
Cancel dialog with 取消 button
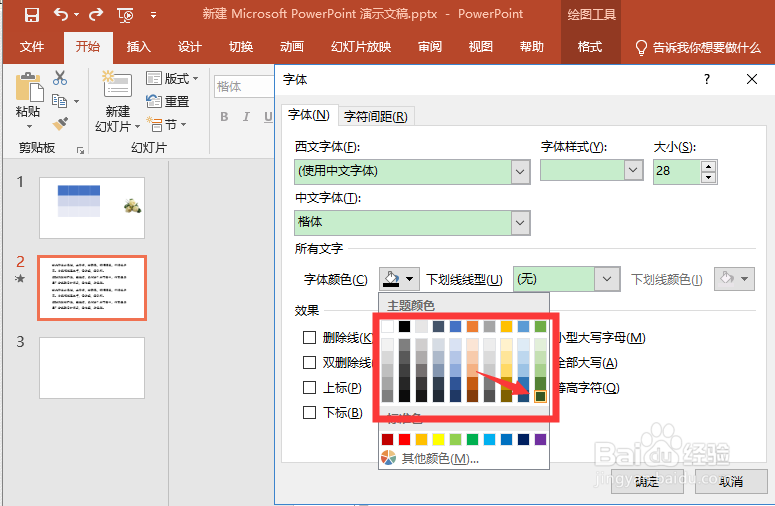pos(731,481)
